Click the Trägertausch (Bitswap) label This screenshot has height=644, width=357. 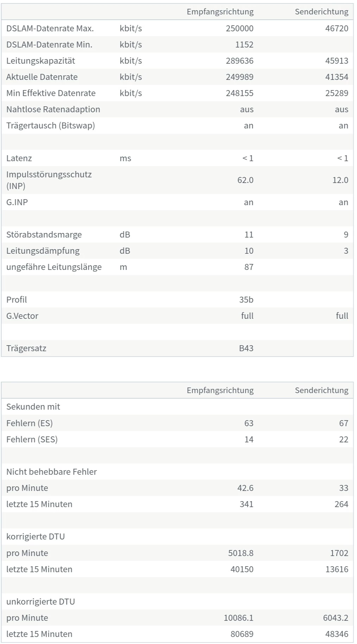click(51, 126)
